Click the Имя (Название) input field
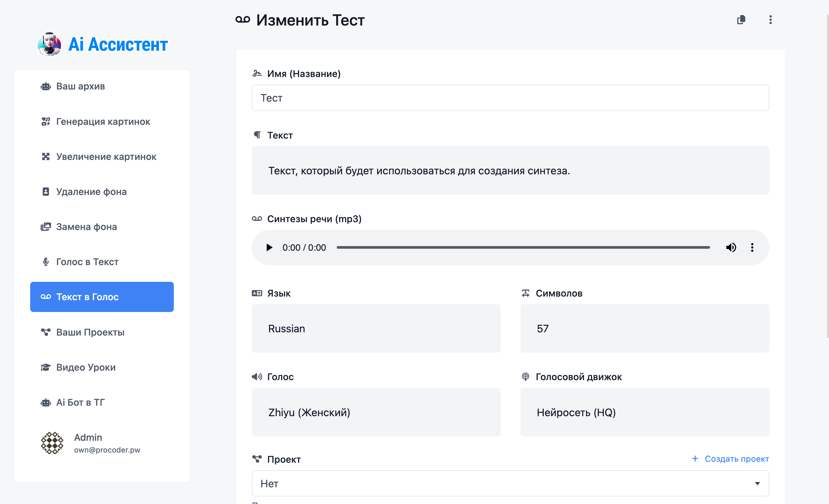Screen dimensions: 829x504 coord(510,98)
